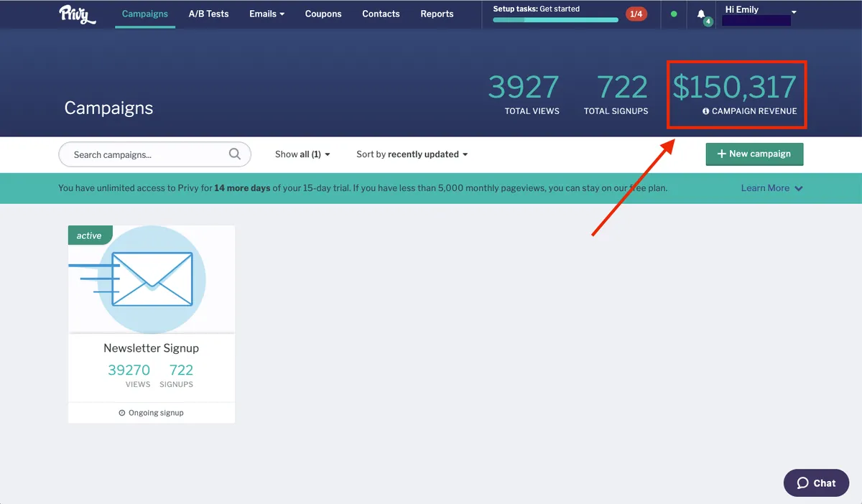The width and height of the screenshot is (862, 504).
Task: Click the Search campaigns input field
Action: pos(154,154)
